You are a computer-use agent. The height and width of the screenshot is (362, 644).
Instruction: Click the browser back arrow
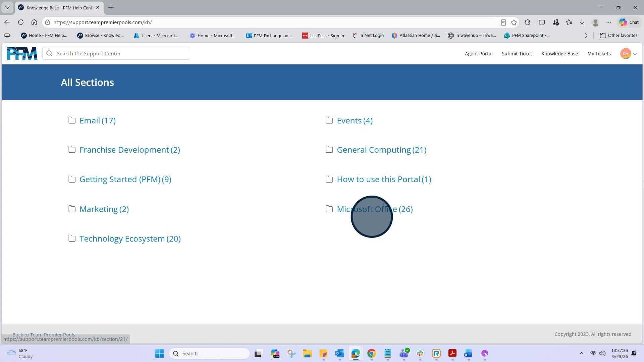(7, 22)
